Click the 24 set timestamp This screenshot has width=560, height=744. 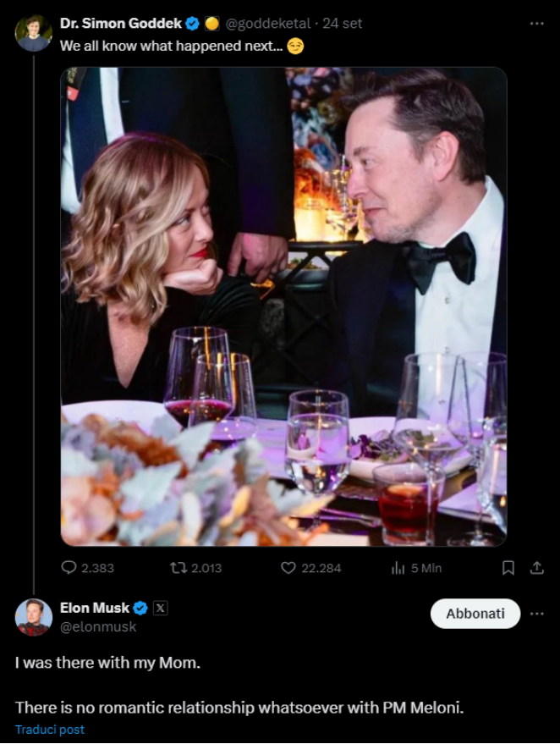click(342, 23)
